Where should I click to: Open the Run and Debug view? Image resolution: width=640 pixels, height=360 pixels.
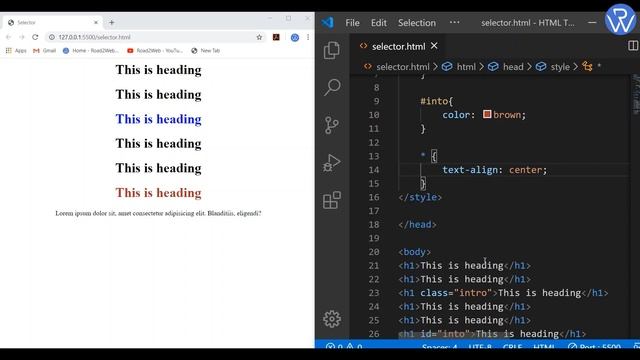coord(332,162)
